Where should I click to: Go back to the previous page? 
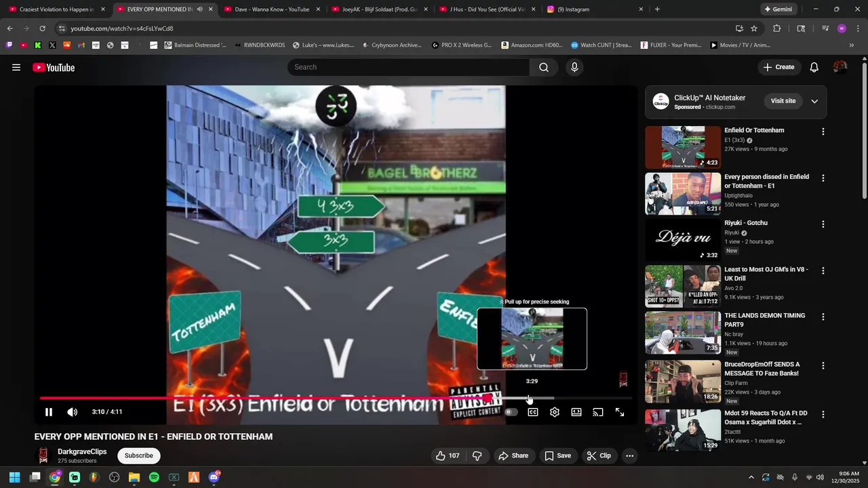9,28
